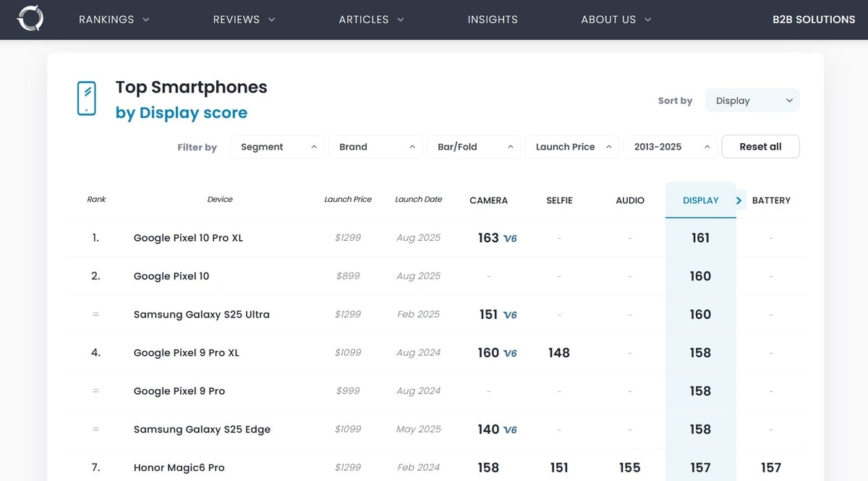
Task: Click the arrow icon next to DISPLAY column
Action: (739, 200)
